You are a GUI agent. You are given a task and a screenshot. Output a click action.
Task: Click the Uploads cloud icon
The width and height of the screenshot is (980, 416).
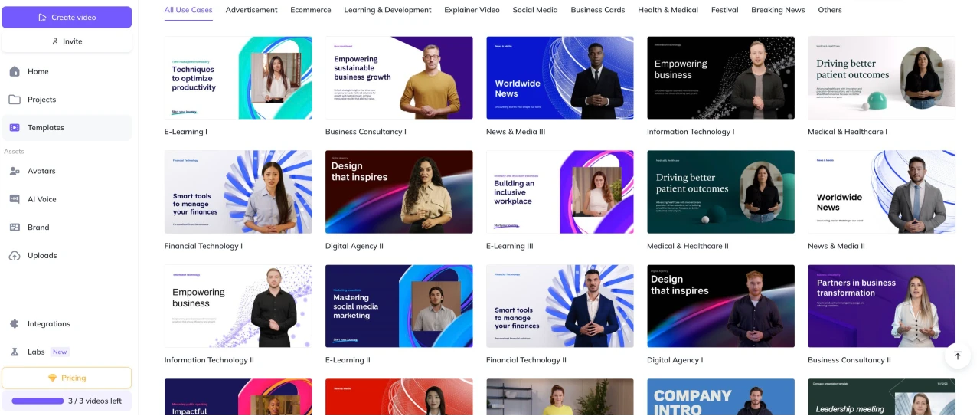coord(15,256)
